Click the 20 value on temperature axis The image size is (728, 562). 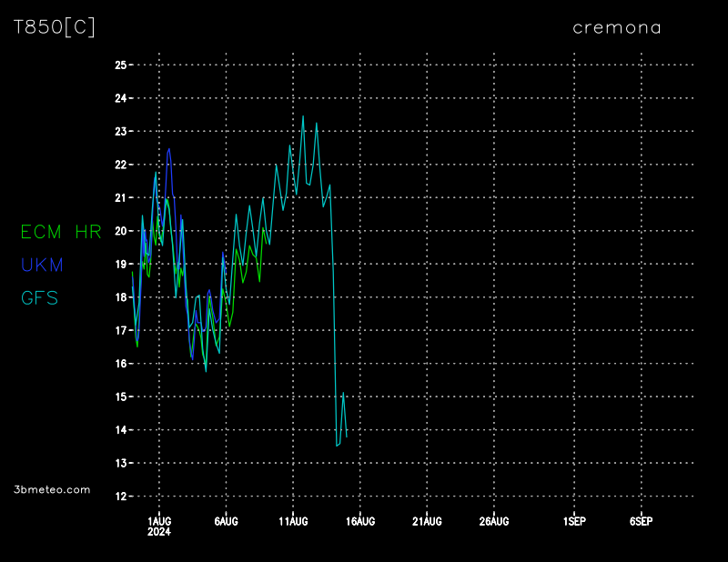pos(120,231)
